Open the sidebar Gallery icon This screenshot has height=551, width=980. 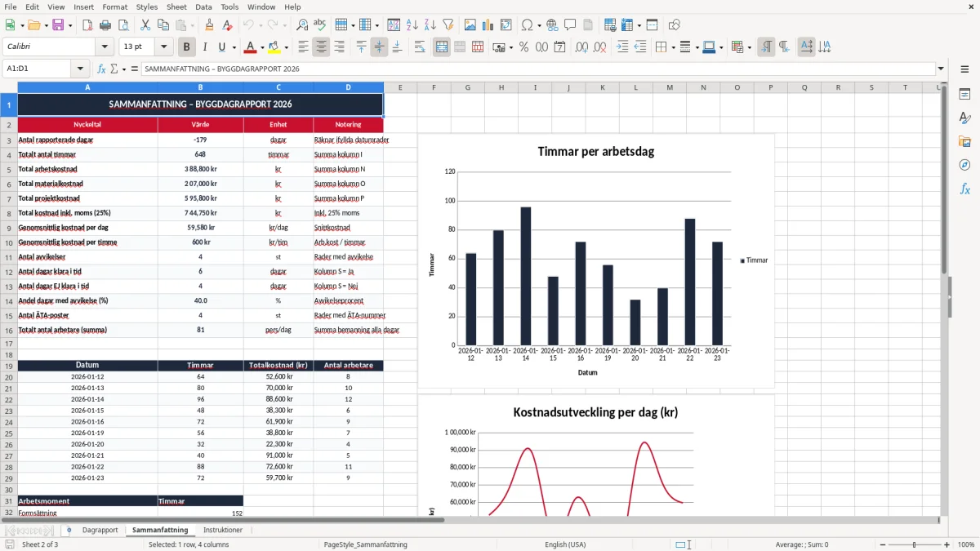tap(964, 142)
